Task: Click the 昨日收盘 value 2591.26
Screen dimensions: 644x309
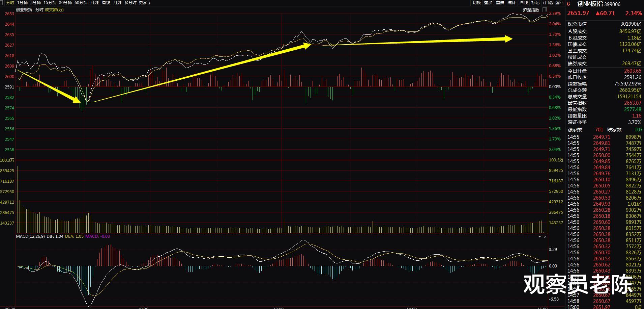Action: point(633,77)
